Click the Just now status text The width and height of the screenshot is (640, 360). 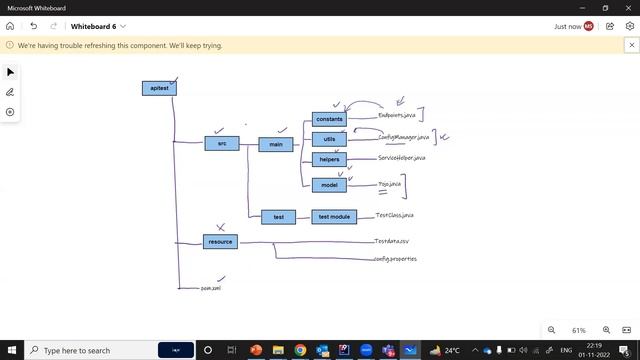tap(567, 27)
